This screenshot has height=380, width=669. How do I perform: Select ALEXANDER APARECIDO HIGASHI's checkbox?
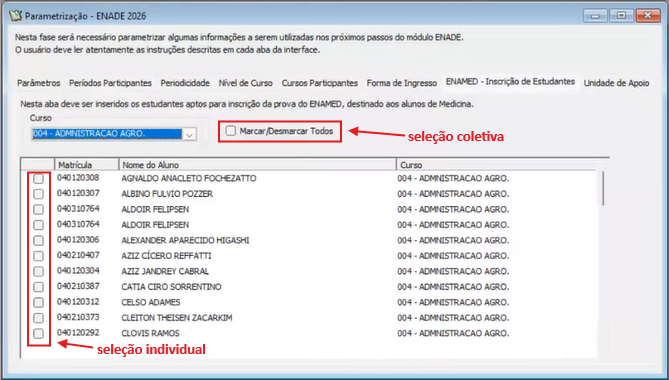tap(38, 240)
